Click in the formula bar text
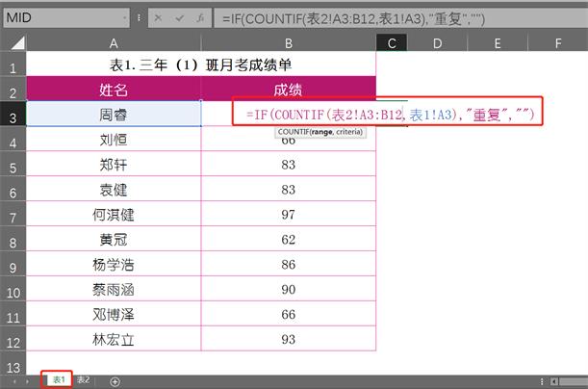 pyautogui.click(x=385, y=19)
